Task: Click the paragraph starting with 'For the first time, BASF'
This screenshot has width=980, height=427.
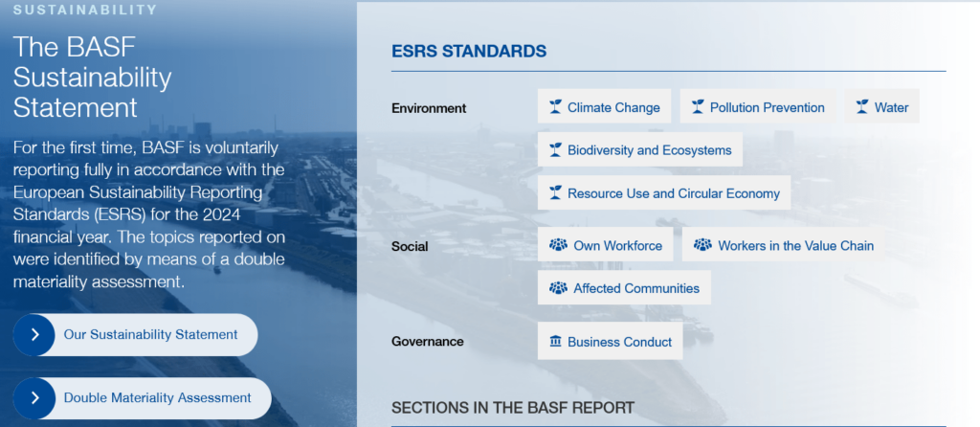Action: (x=149, y=215)
